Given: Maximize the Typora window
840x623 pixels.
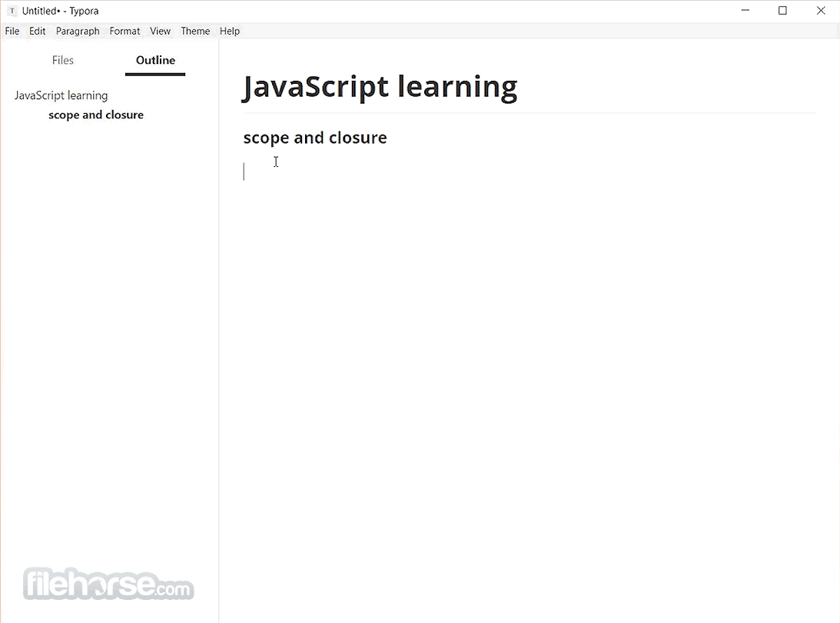Looking at the screenshot, I should click(x=782, y=11).
